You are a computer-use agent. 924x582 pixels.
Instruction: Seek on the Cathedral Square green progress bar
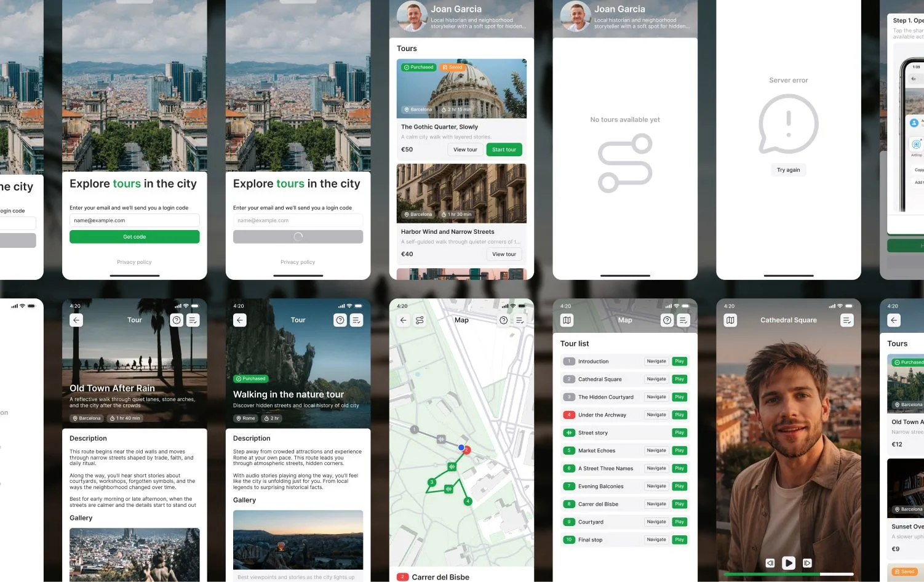tap(789, 574)
